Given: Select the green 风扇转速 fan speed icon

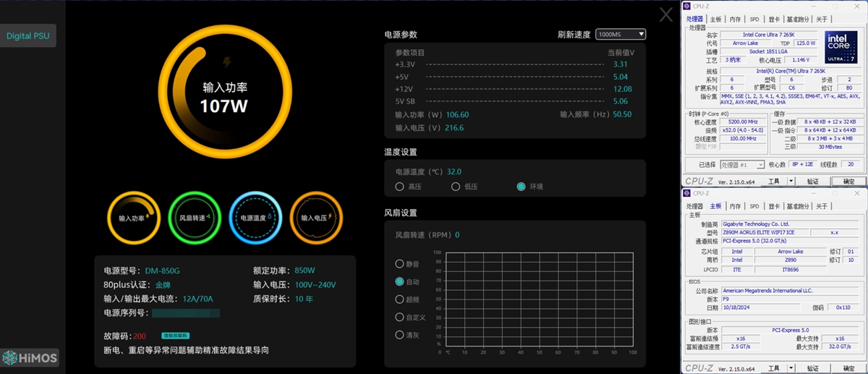Looking at the screenshot, I should pyautogui.click(x=195, y=217).
